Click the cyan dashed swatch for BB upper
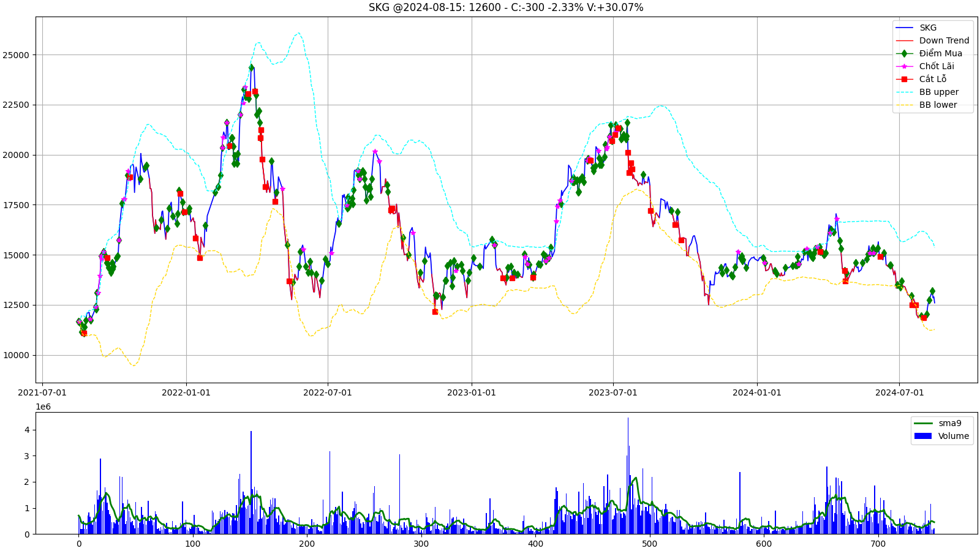The width and height of the screenshot is (980, 551). (x=904, y=92)
